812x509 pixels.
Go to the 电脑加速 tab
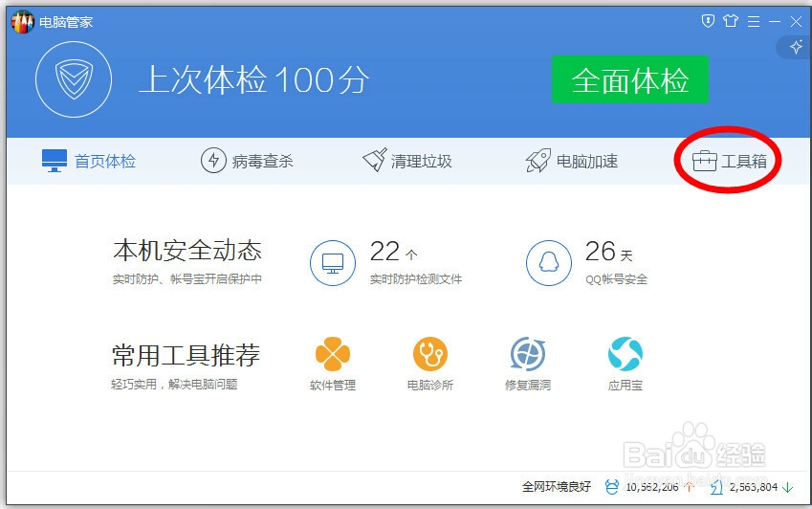pyautogui.click(x=572, y=161)
